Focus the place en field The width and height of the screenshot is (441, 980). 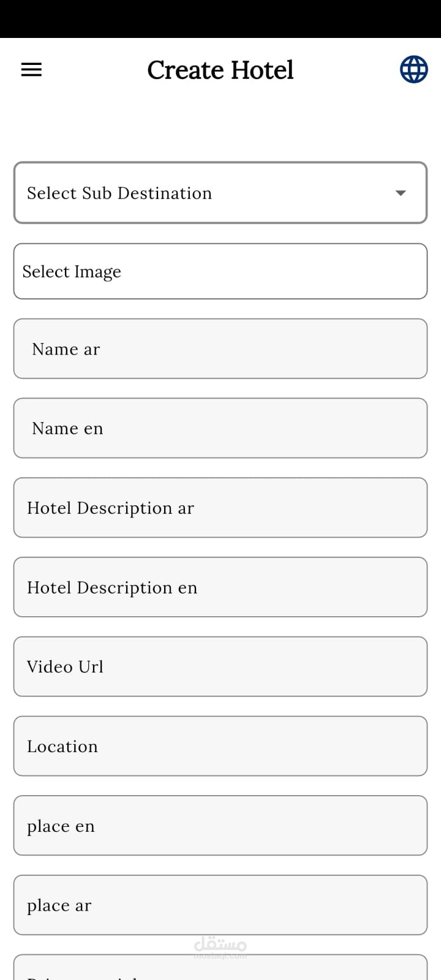pyautogui.click(x=221, y=826)
